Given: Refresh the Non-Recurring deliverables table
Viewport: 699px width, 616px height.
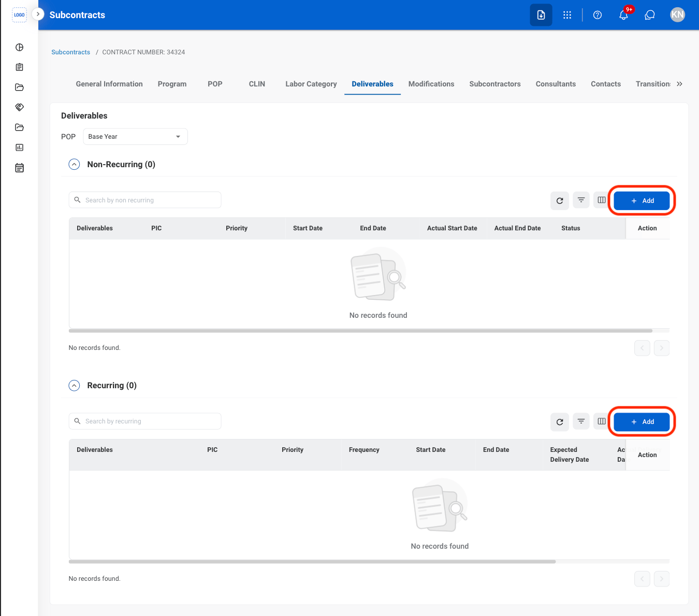Looking at the screenshot, I should (x=560, y=200).
